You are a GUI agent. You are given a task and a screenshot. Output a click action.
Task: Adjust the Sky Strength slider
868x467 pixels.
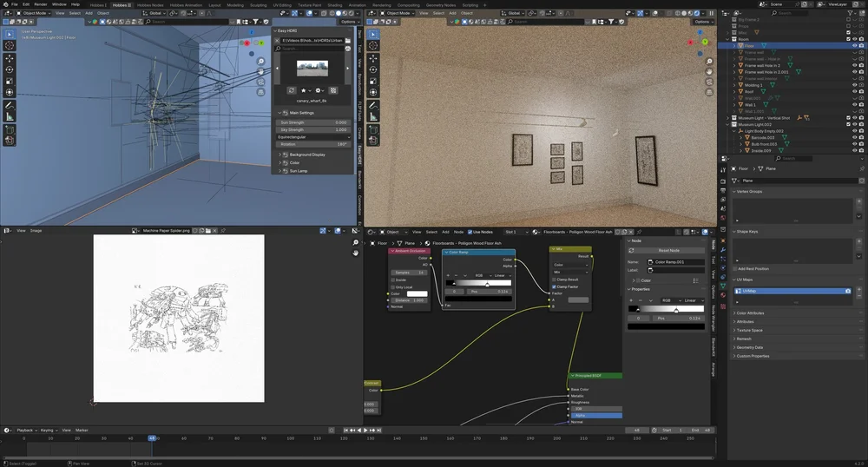313,129
